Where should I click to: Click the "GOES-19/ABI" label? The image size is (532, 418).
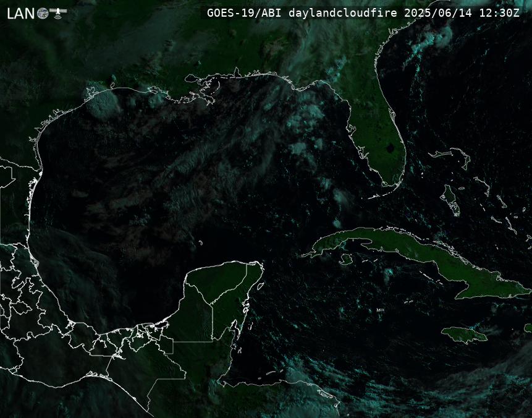pyautogui.click(x=244, y=13)
